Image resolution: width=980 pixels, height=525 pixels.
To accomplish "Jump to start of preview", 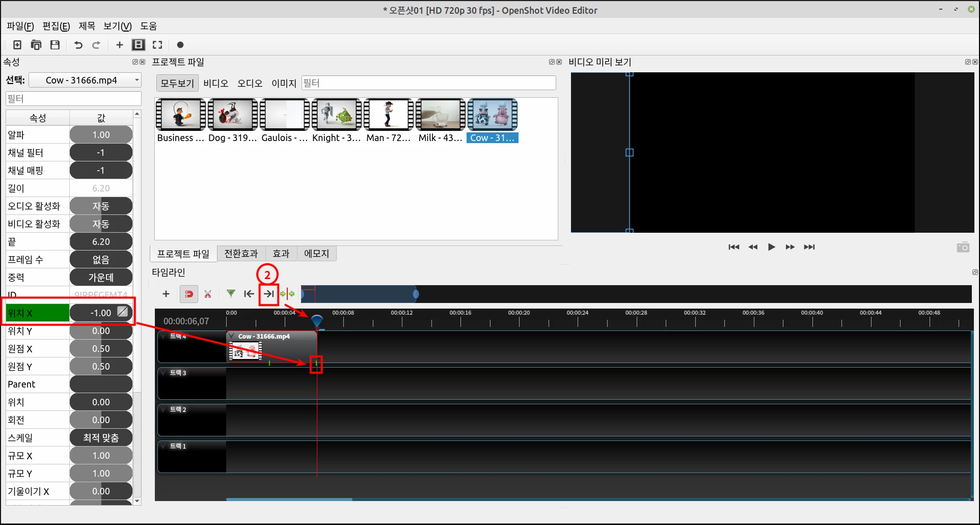I will click(x=734, y=247).
